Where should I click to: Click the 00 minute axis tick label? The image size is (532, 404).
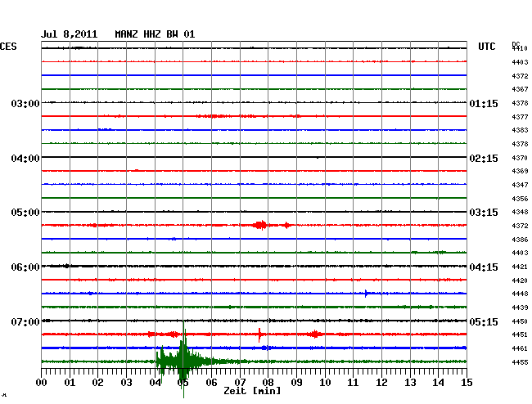tap(42, 382)
